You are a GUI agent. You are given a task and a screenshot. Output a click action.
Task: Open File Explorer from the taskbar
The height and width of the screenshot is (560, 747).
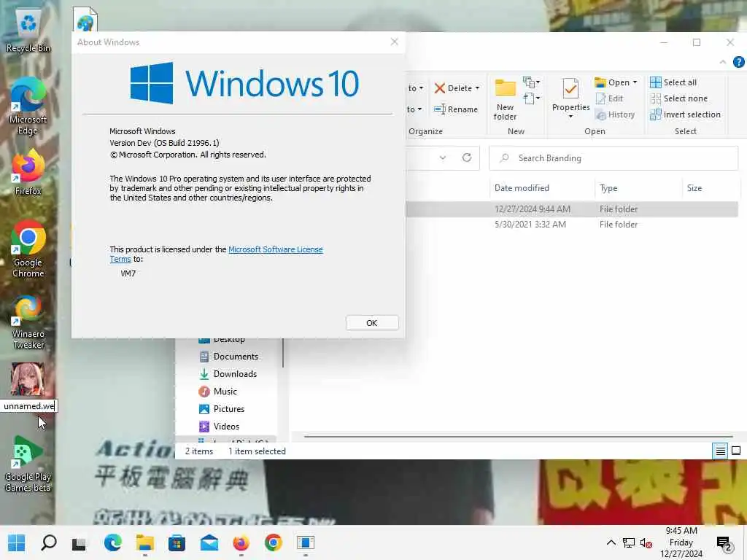pyautogui.click(x=145, y=542)
